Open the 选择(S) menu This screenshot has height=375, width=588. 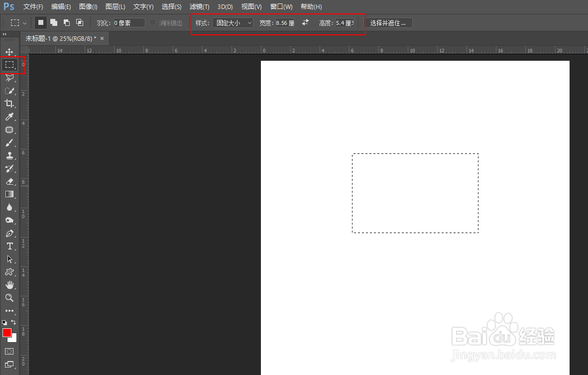point(171,7)
